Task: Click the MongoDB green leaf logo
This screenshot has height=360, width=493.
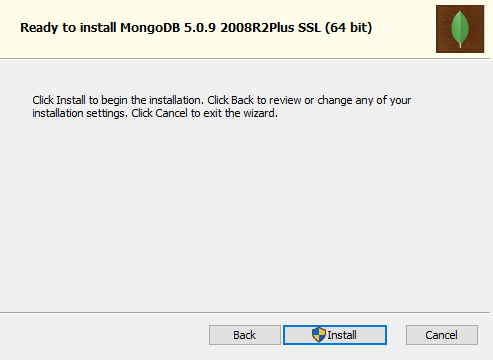Action: 460,29
